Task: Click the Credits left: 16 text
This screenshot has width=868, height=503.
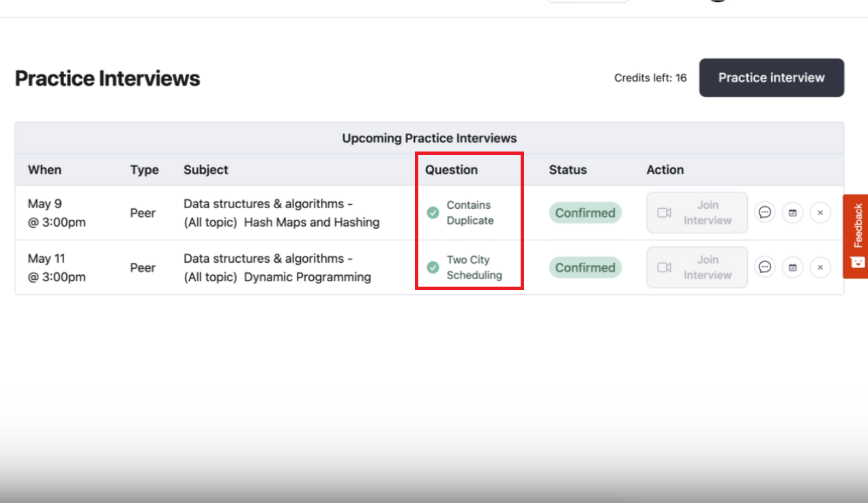Action: tap(650, 78)
